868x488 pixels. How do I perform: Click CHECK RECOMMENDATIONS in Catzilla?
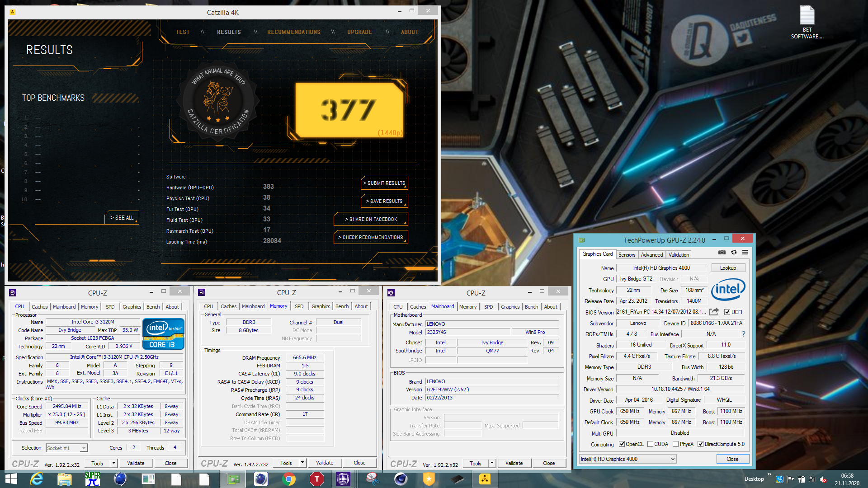click(x=371, y=237)
